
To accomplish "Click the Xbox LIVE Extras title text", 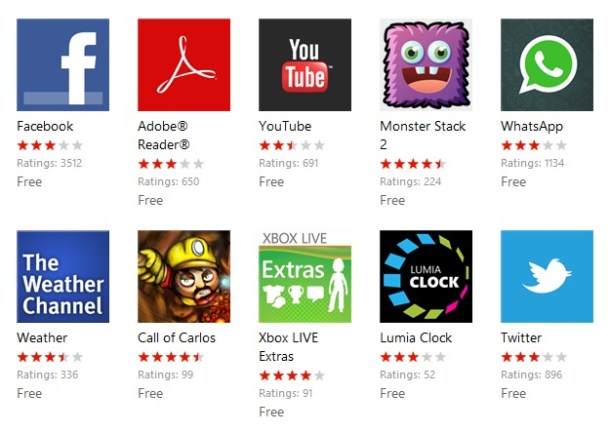I will coord(288,347).
